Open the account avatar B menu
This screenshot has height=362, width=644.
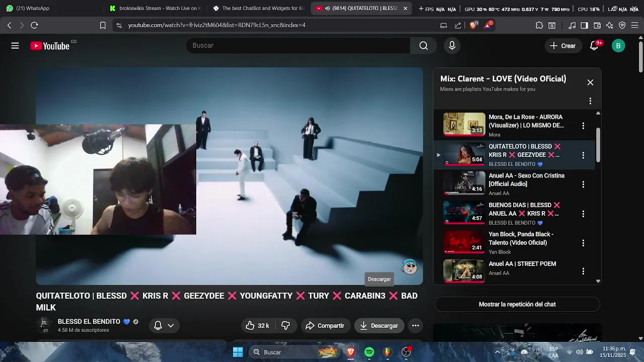point(618,46)
